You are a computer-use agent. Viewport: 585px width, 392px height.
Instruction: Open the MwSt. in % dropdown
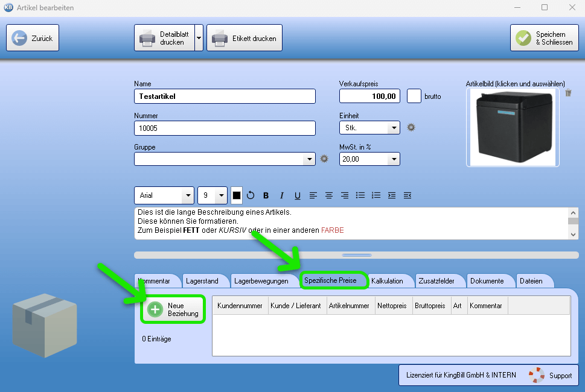[x=394, y=159]
